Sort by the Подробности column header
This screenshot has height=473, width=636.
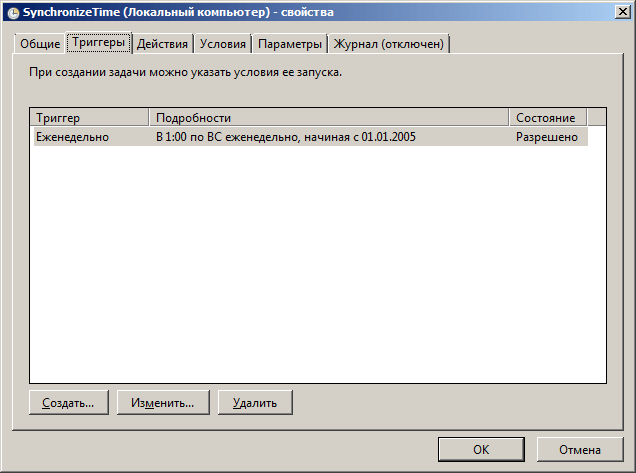329,118
